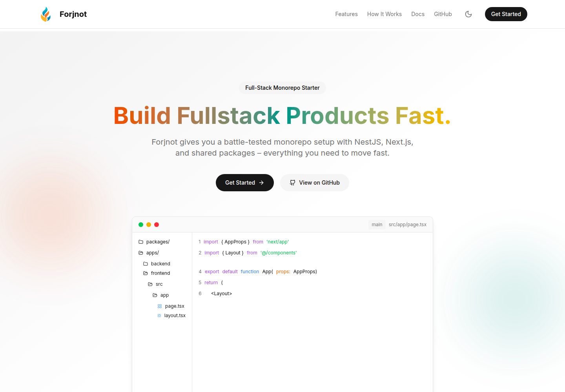
Task: Click the Full-Stack Monorepo Starter badge
Action: 282,88
